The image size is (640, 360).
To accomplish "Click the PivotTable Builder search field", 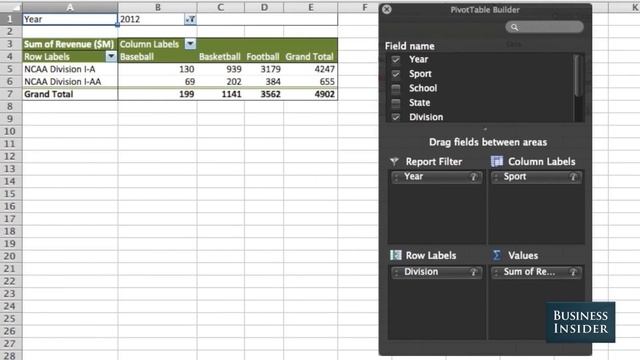I will coord(544,27).
